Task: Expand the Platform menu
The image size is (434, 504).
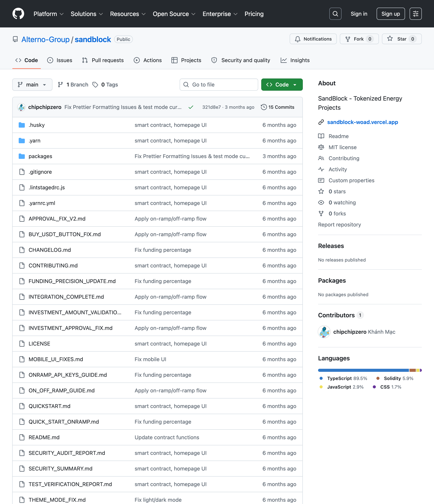Action: [x=48, y=14]
